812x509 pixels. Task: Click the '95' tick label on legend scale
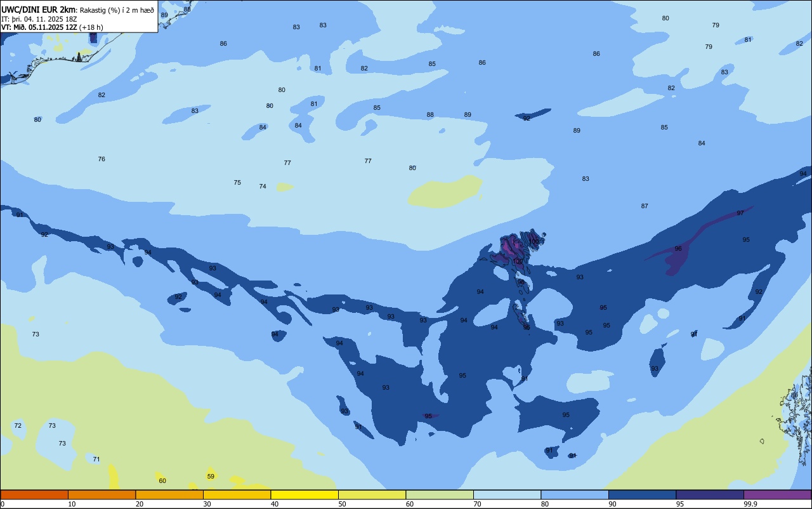(680, 504)
